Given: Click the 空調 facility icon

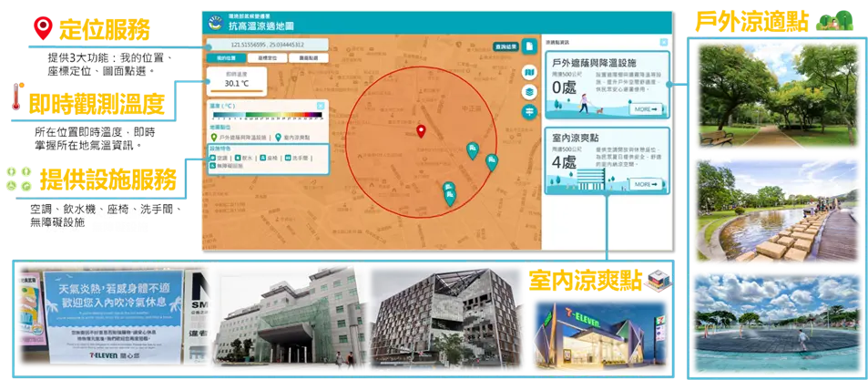Looking at the screenshot, I should (212, 158).
